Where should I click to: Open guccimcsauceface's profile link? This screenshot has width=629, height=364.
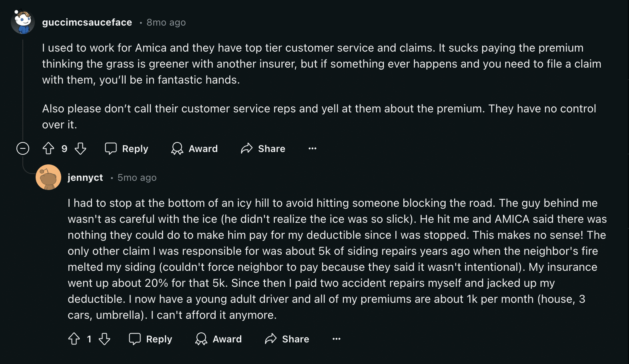(x=86, y=22)
